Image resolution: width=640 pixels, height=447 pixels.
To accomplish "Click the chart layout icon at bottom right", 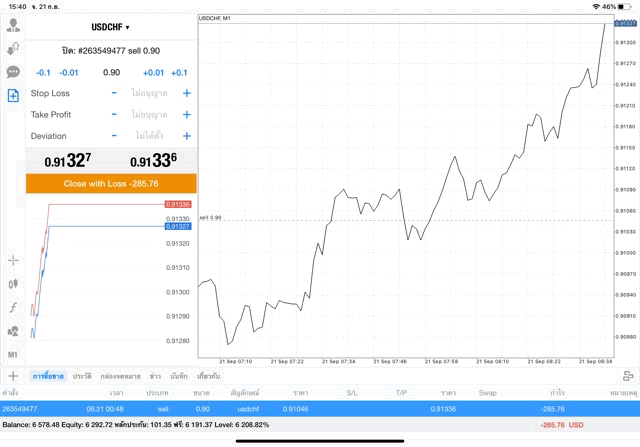I will pyautogui.click(x=628, y=376).
